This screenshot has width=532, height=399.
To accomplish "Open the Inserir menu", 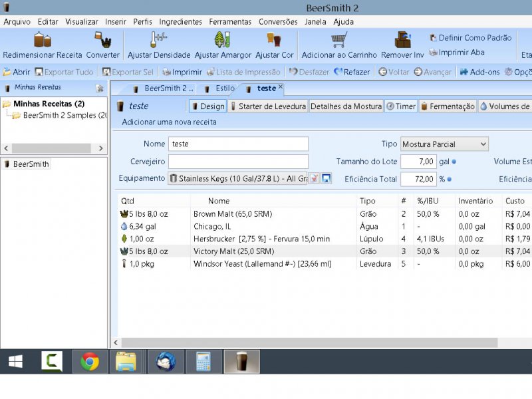I will tap(116, 22).
